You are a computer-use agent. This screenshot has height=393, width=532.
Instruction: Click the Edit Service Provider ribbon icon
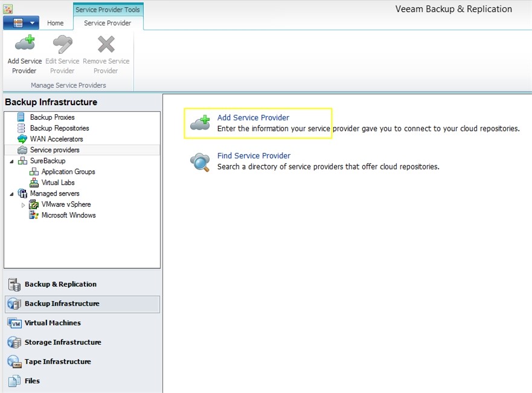pyautogui.click(x=62, y=44)
